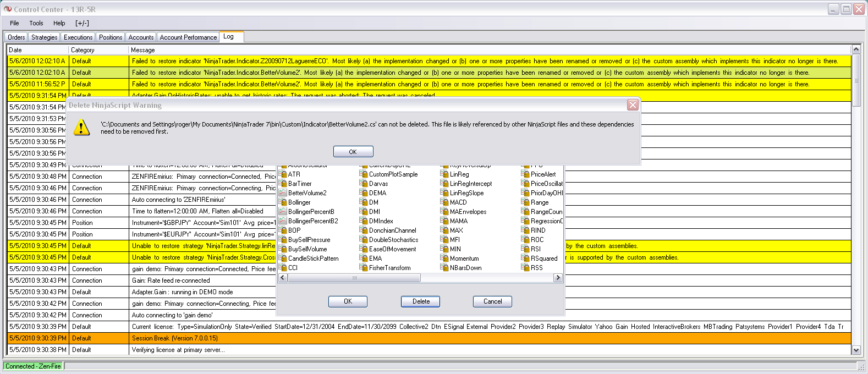Select the BuySellPressure indicator name
This screenshot has width=868, height=374.
click(x=309, y=240)
